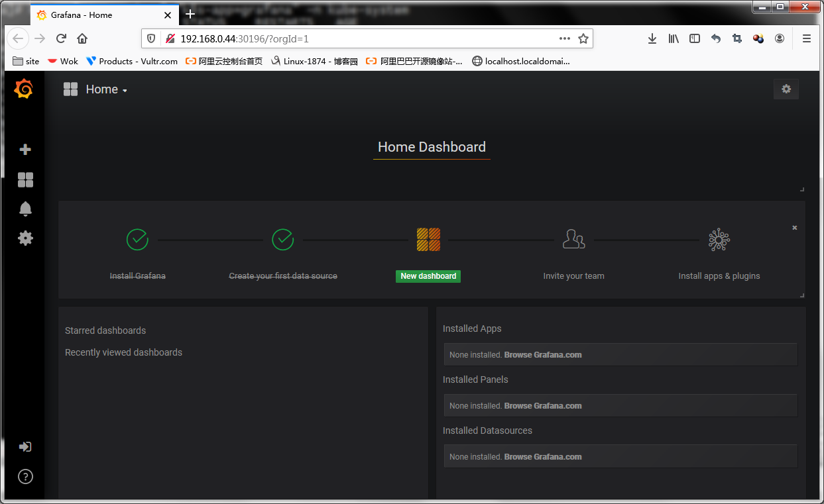Open the Help question mark icon
Screen dimensions: 824x504
(x=25, y=476)
